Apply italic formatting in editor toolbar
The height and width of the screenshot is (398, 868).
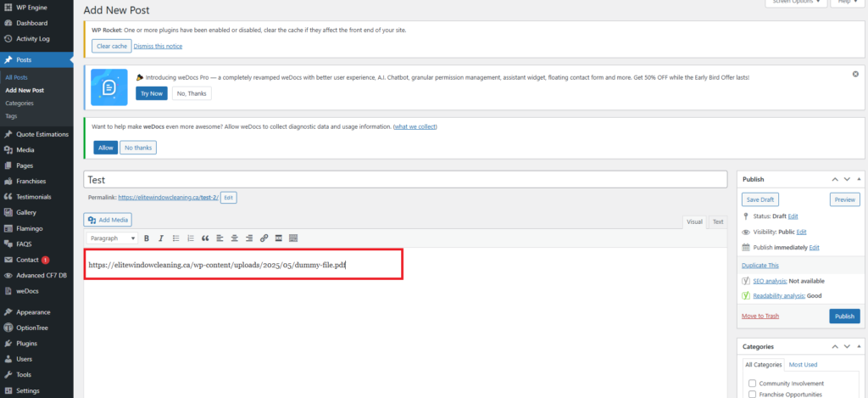click(160, 238)
